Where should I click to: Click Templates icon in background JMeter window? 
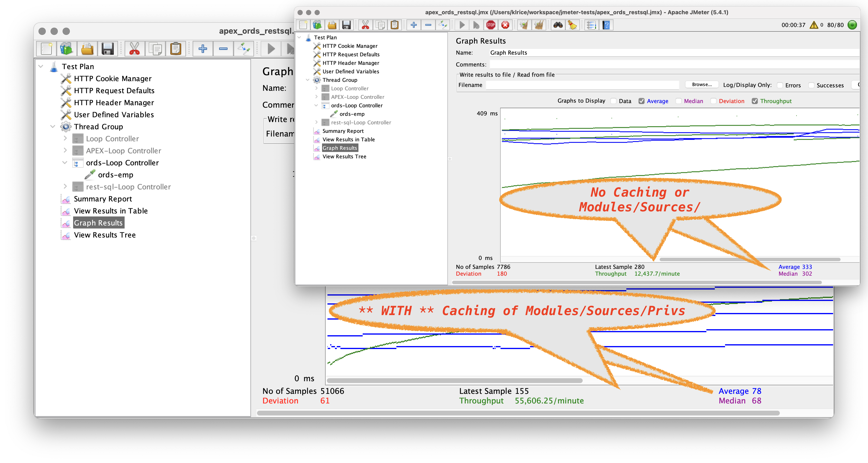click(67, 49)
